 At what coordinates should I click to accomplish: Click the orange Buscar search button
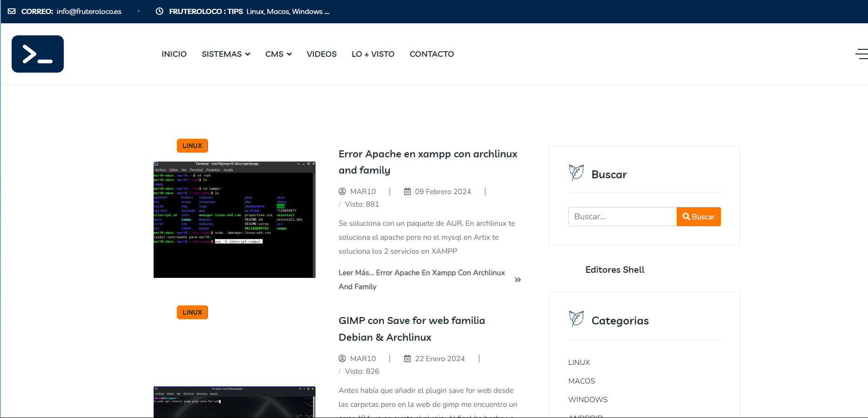699,216
